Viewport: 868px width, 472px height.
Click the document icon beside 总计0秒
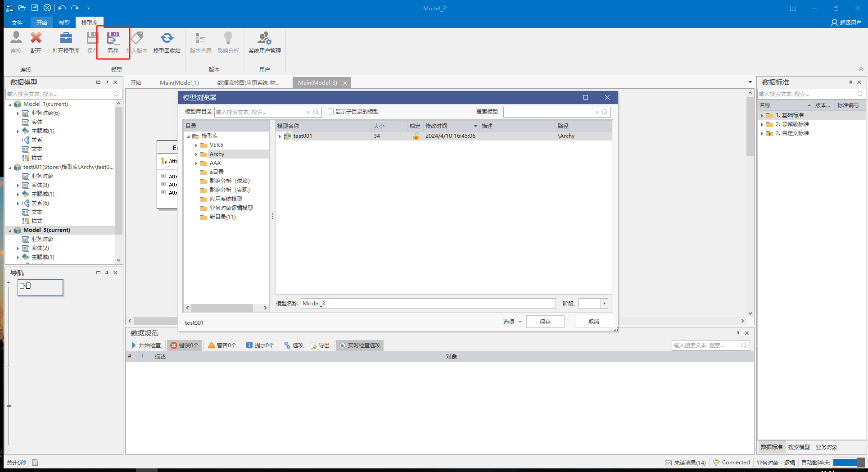pyautogui.click(x=35, y=463)
